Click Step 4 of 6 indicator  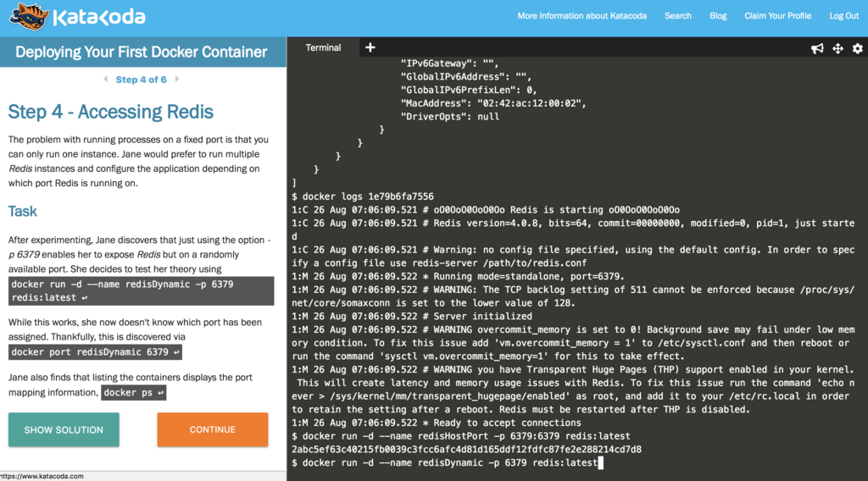(142, 80)
